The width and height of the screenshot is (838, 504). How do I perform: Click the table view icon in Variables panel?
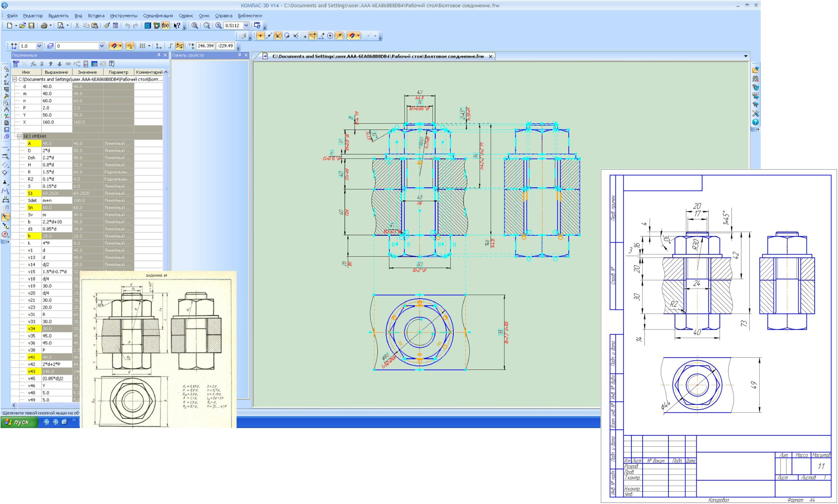(94, 64)
